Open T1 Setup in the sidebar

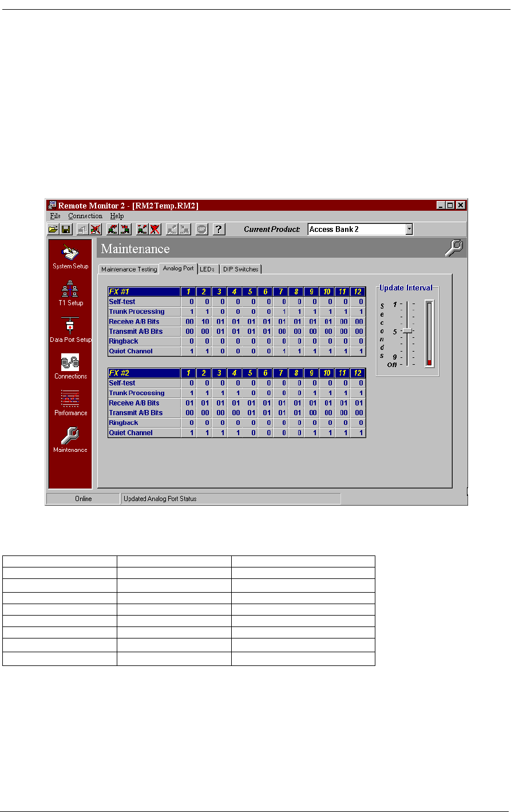point(71,293)
